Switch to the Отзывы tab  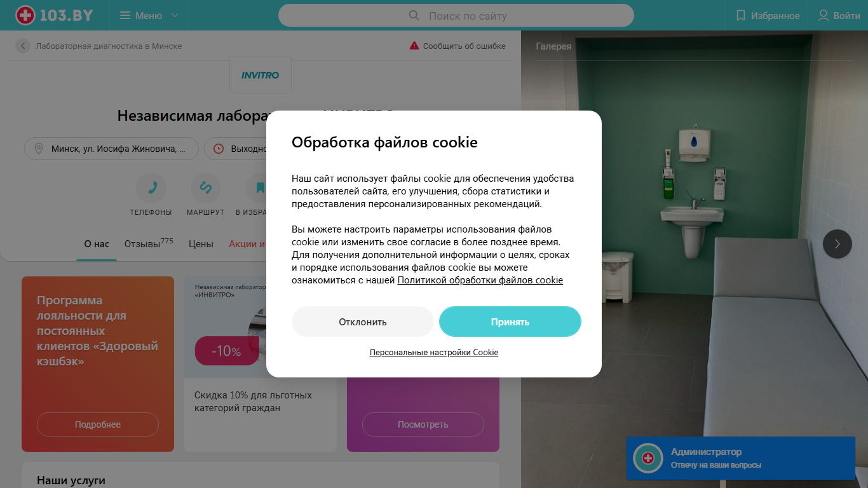pyautogui.click(x=149, y=243)
